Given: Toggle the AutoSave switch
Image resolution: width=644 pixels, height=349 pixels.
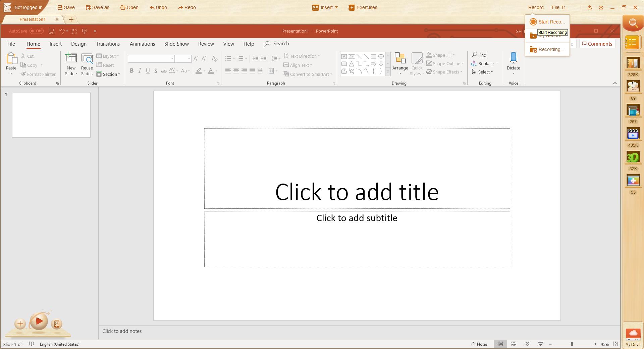Looking at the screenshot, I should click(36, 31).
